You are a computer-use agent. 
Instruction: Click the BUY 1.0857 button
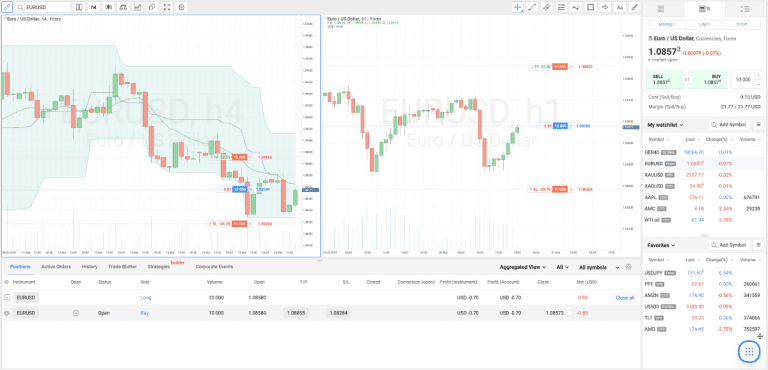click(709, 79)
